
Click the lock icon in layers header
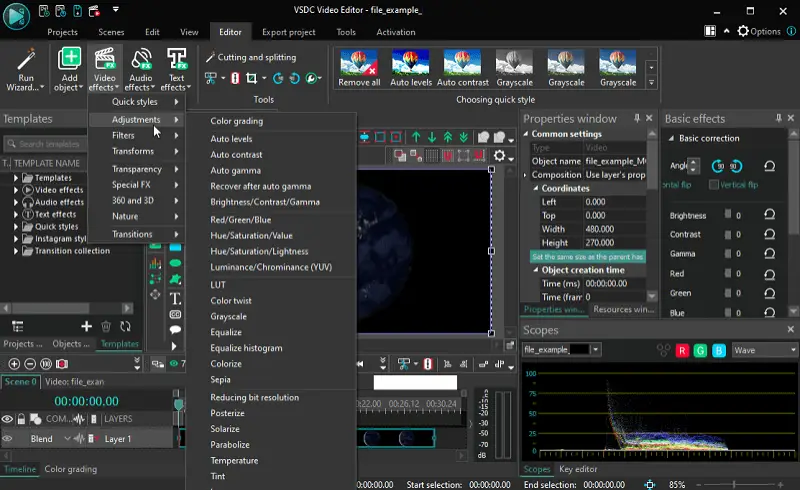21,419
